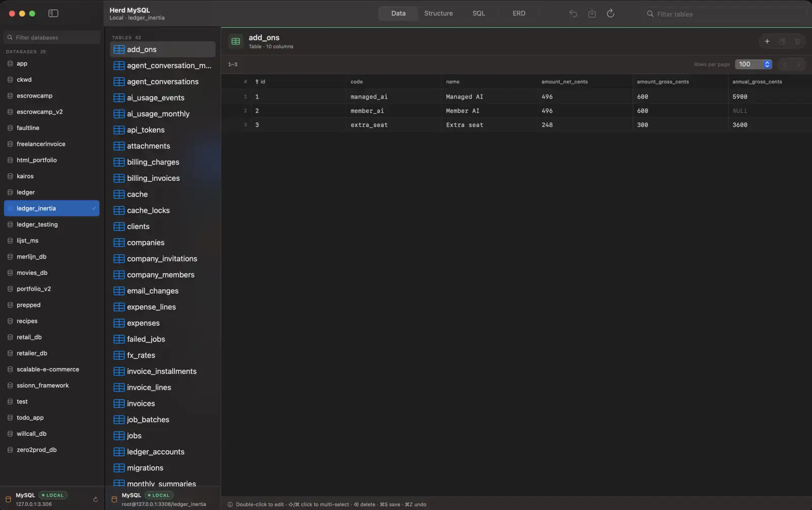The height and width of the screenshot is (510, 812).
Task: Sort by the amount_gross_cents column header
Action: (663, 82)
